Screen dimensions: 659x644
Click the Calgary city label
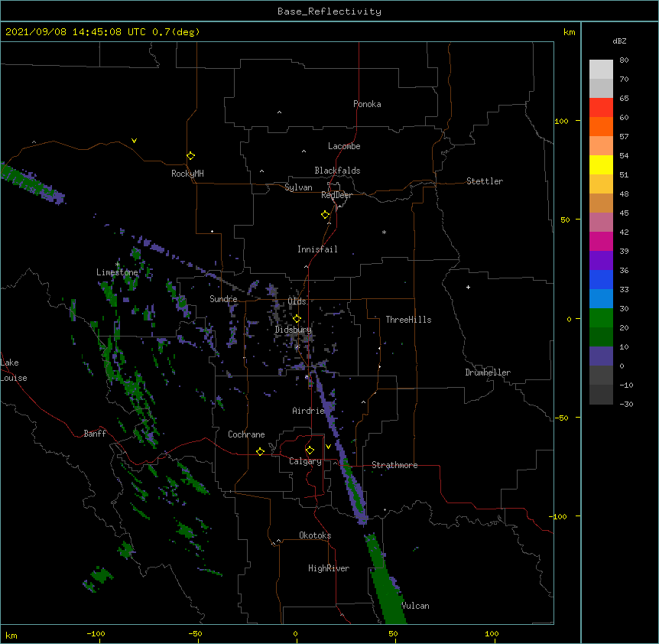[x=305, y=461]
